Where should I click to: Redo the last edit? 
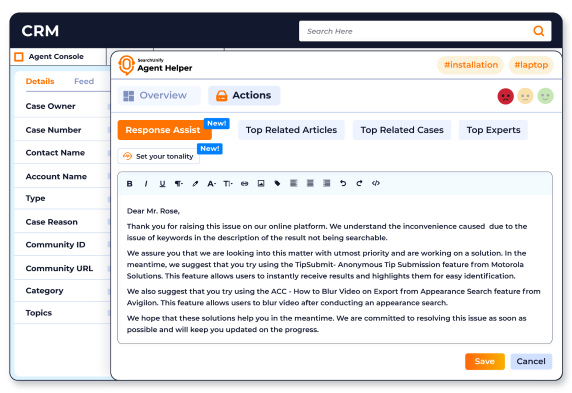click(359, 183)
